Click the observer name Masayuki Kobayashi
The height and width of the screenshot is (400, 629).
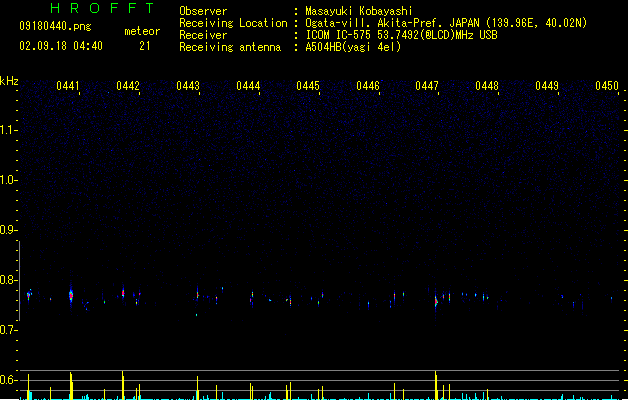[359, 11]
